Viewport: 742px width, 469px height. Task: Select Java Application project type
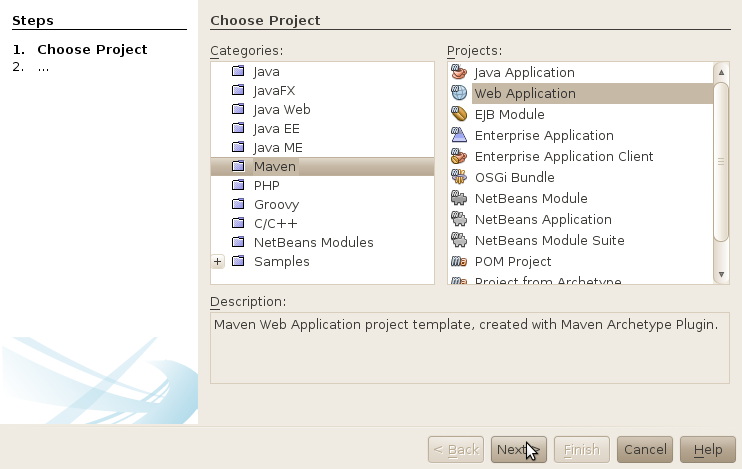coord(524,72)
